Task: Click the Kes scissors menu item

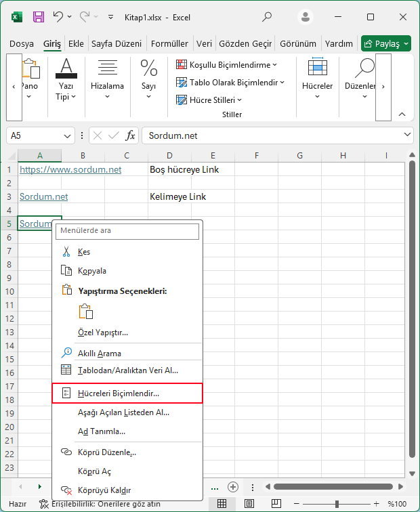Action: coord(126,252)
